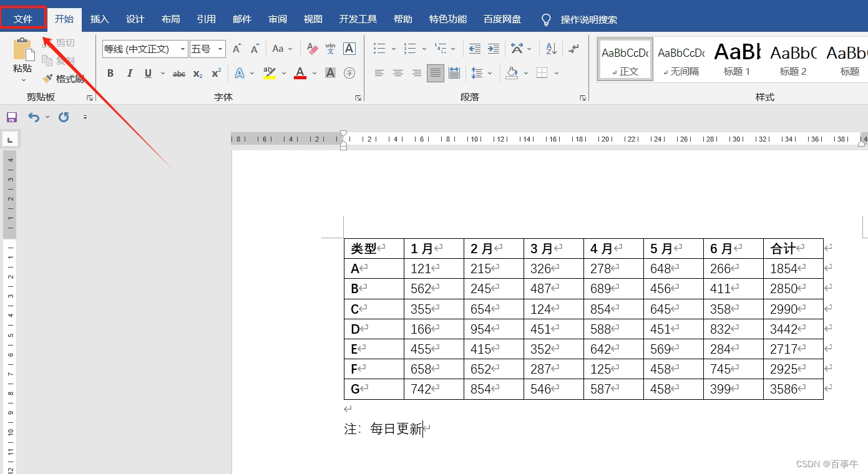Image resolution: width=868 pixels, height=474 pixels.
Task: Toggle justified alignment
Action: click(436, 73)
